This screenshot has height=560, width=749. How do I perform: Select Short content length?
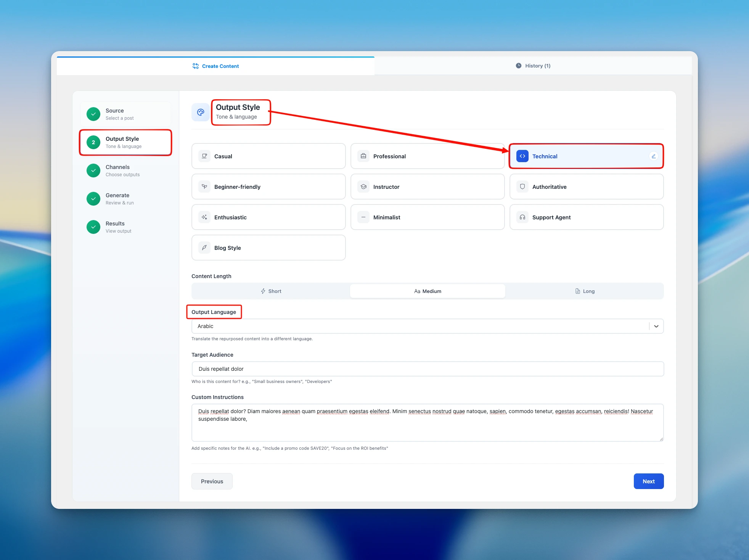pyautogui.click(x=271, y=291)
